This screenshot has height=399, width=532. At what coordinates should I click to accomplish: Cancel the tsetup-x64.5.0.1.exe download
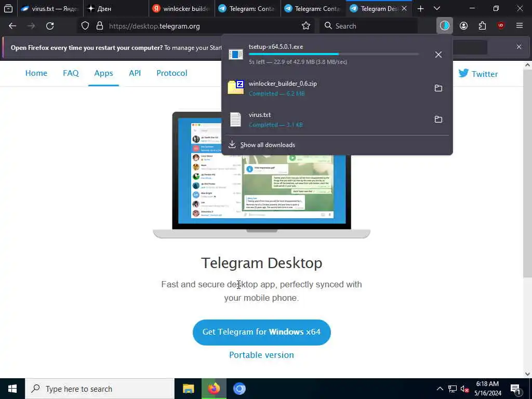point(438,54)
